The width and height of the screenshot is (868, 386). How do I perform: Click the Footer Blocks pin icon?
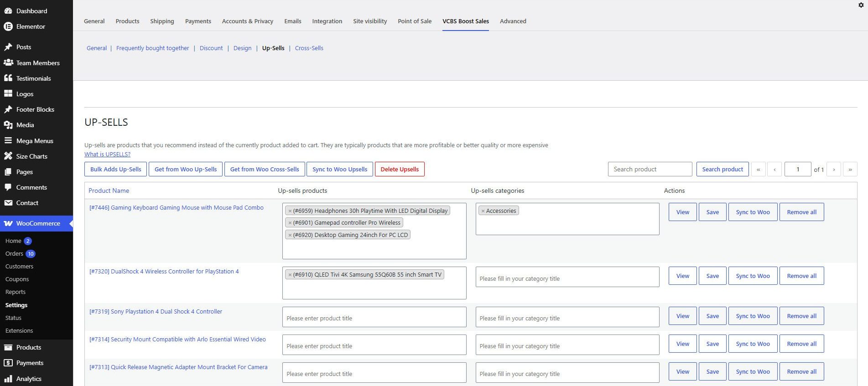[8, 109]
